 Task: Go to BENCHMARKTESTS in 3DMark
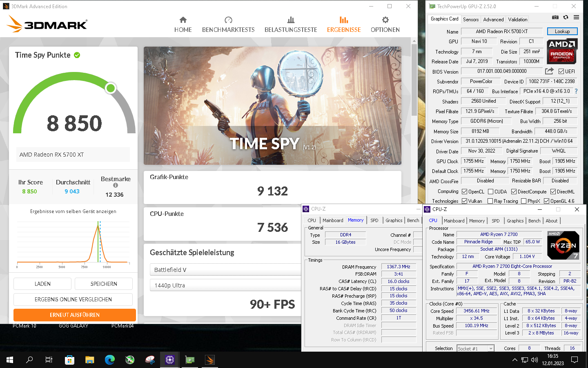click(228, 25)
